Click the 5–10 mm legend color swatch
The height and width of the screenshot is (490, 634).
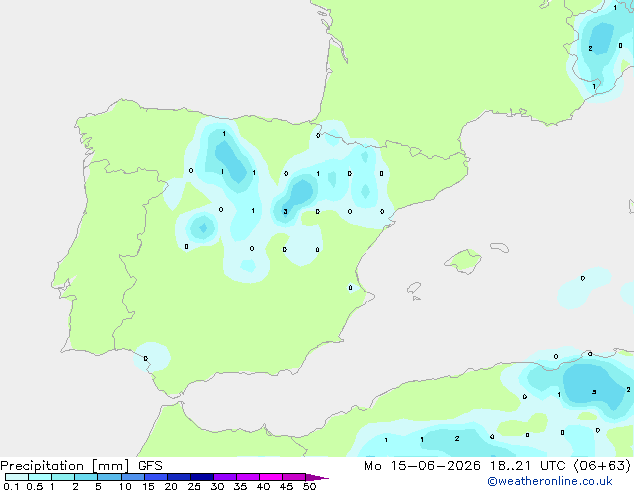click(x=109, y=477)
